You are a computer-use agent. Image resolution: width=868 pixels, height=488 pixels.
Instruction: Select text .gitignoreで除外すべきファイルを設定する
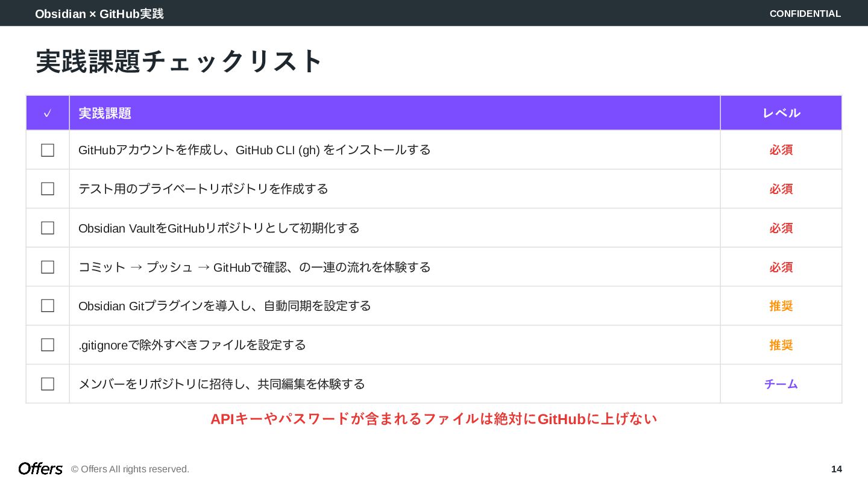tap(192, 345)
